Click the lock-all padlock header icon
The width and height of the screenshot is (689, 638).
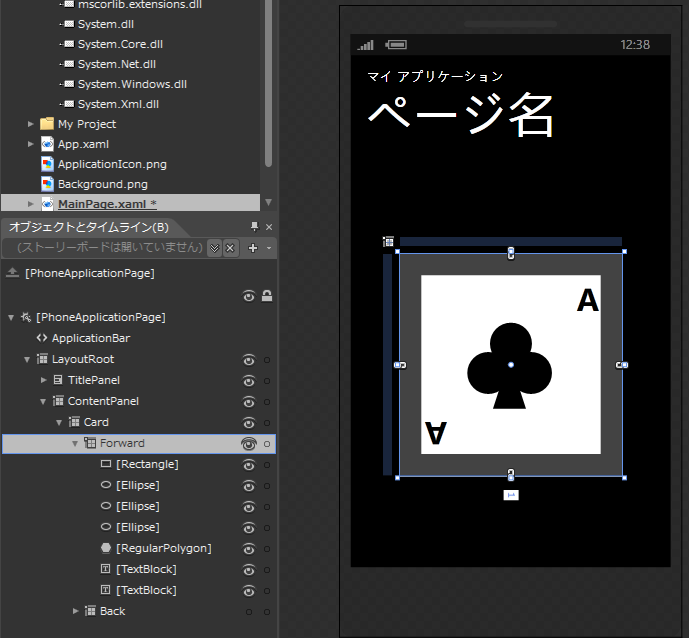click(x=267, y=296)
